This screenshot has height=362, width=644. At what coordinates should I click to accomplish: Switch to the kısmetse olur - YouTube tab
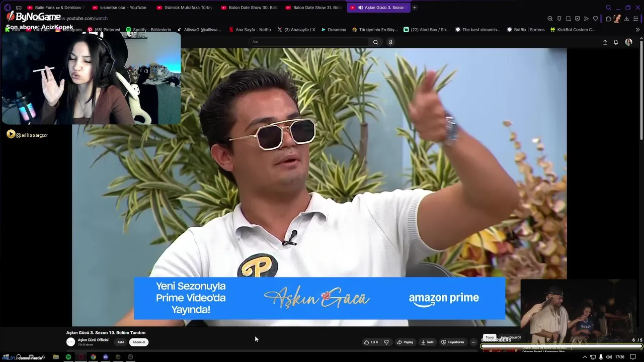click(x=120, y=8)
